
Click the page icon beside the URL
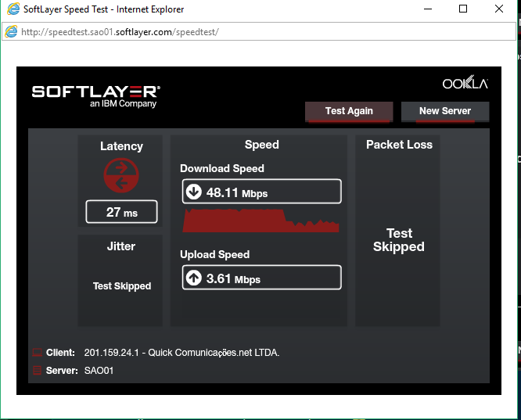tap(11, 32)
